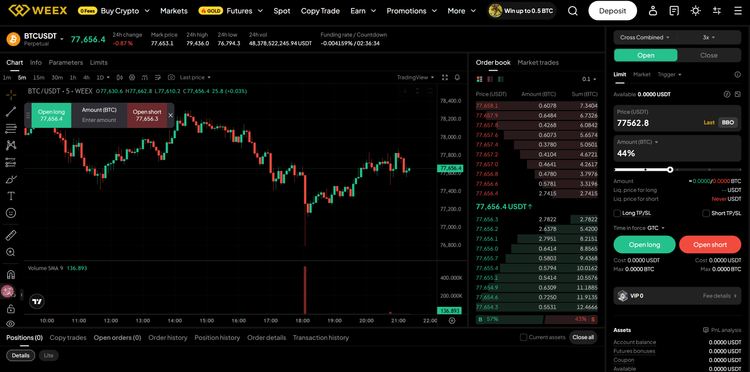The width and height of the screenshot is (750, 372).
Task: Click the TradingView logo on chart
Action: coord(37,302)
